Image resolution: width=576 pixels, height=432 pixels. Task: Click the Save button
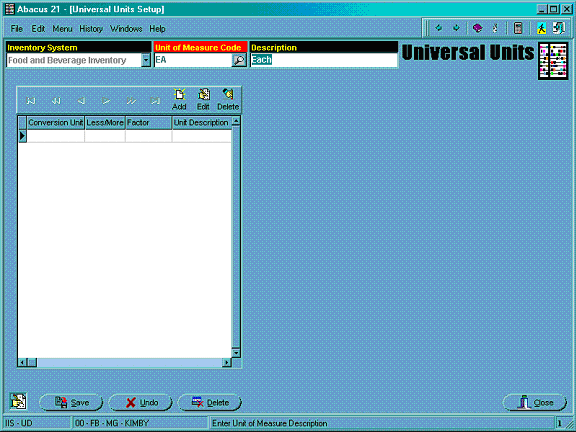tap(71, 403)
